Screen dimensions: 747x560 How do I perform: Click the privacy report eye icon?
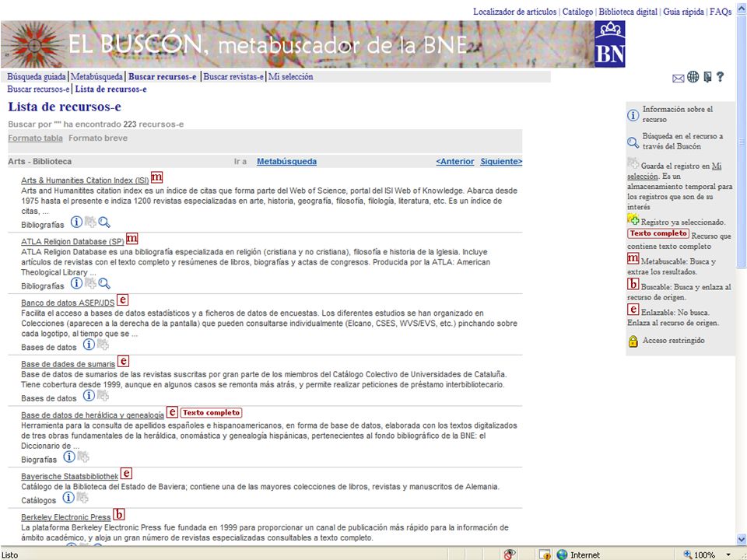(510, 555)
